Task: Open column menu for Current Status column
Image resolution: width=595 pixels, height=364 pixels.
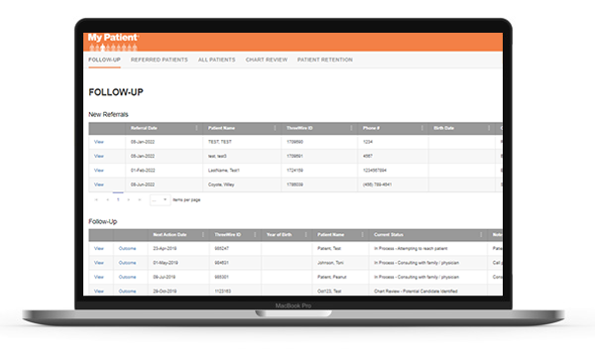Action: point(481,235)
